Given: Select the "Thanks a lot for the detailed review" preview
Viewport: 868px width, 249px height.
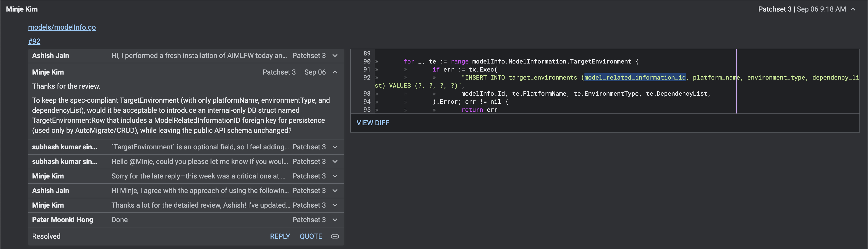Looking at the screenshot, I should click(x=201, y=205).
